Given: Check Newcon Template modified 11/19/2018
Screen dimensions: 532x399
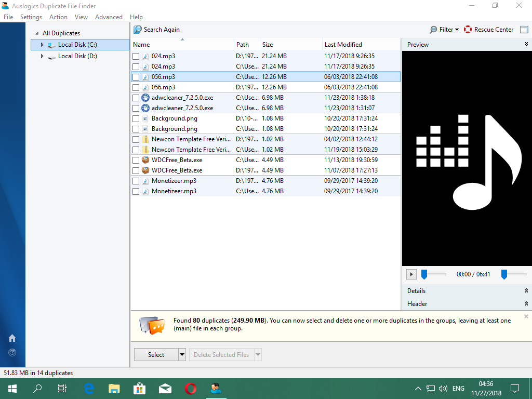Looking at the screenshot, I should (x=136, y=150).
